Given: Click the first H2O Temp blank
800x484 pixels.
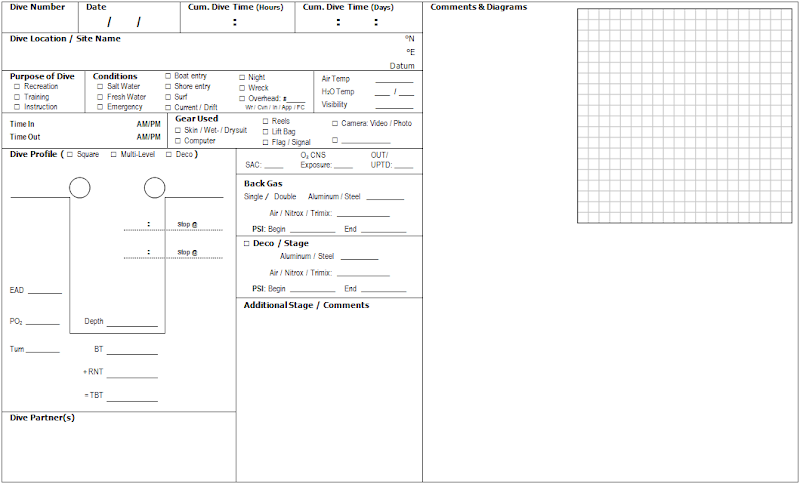Looking at the screenshot, I should [382, 93].
